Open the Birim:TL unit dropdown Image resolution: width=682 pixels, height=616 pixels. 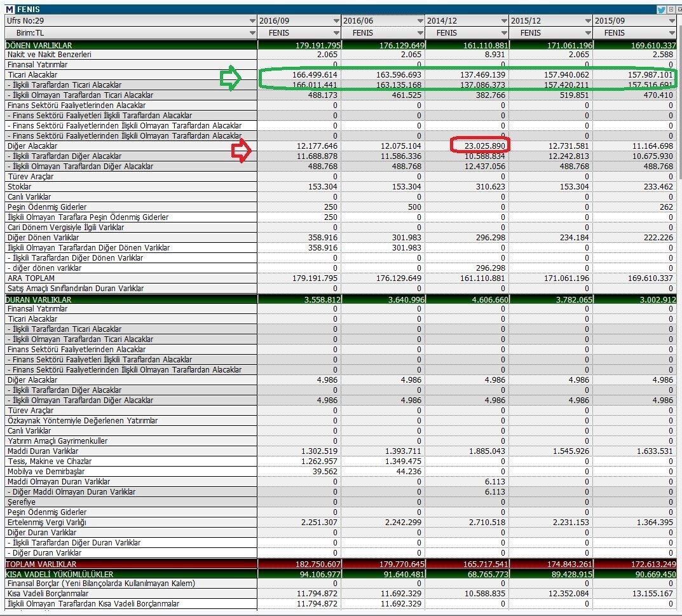(252, 33)
